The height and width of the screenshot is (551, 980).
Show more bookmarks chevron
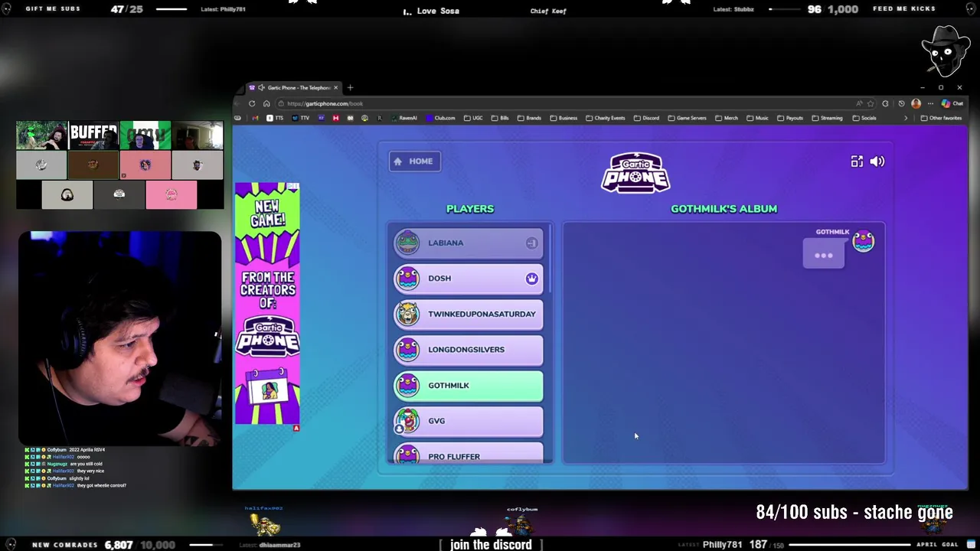point(906,118)
